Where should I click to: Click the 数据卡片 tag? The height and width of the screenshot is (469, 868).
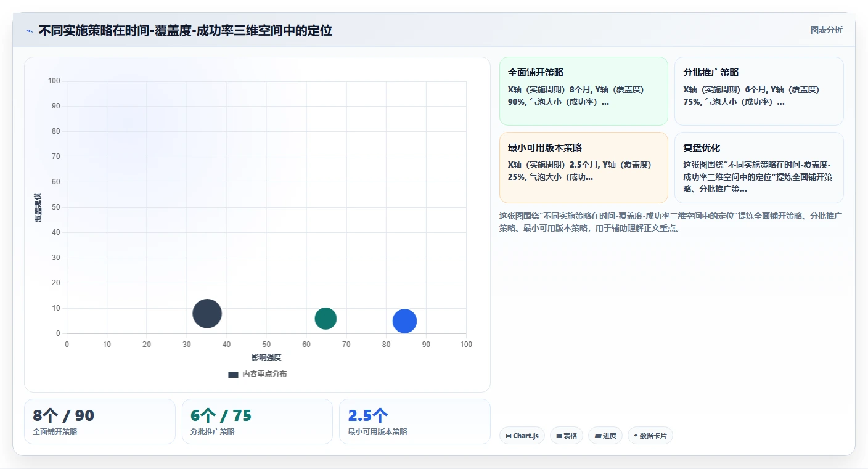(650, 436)
